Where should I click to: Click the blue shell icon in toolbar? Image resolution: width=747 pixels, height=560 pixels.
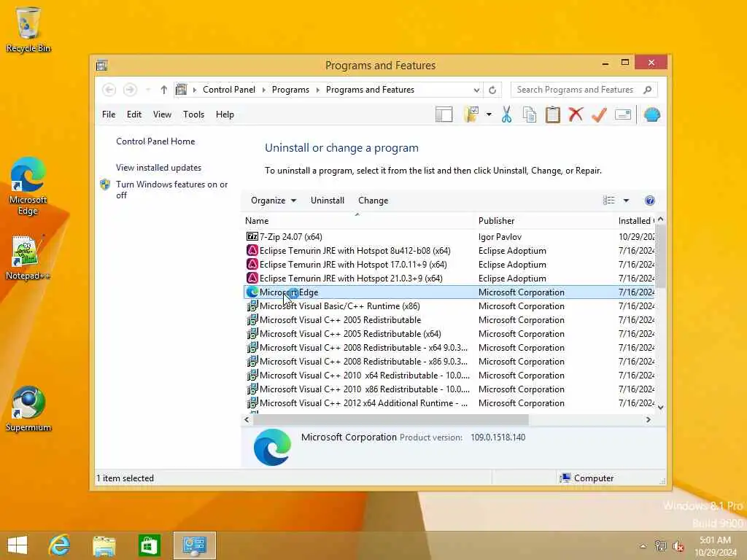pyautogui.click(x=651, y=114)
